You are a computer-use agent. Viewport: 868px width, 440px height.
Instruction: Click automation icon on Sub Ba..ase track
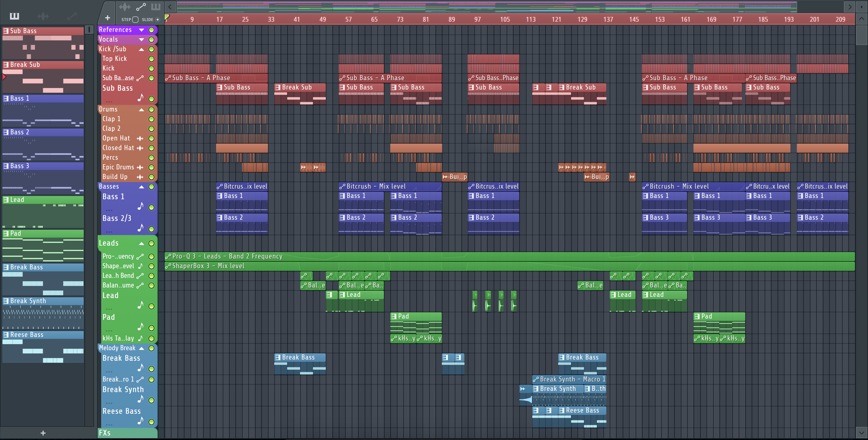140,78
